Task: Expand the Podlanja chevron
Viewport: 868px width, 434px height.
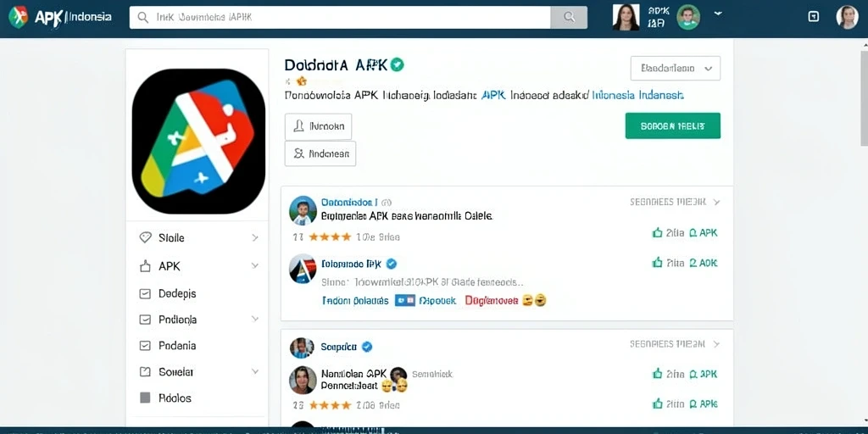Action: pos(254,319)
